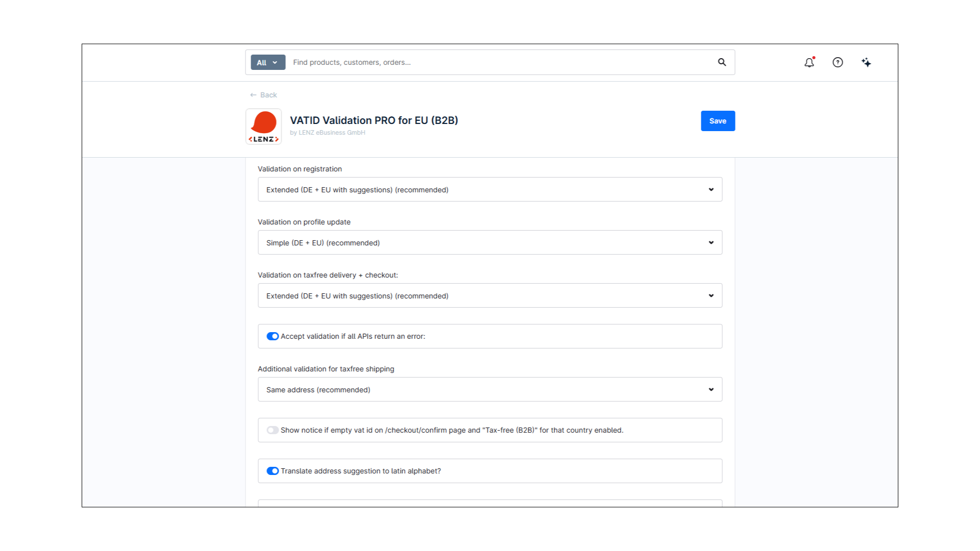
Task: Disable translate address suggestion to latin alphabet
Action: [273, 471]
